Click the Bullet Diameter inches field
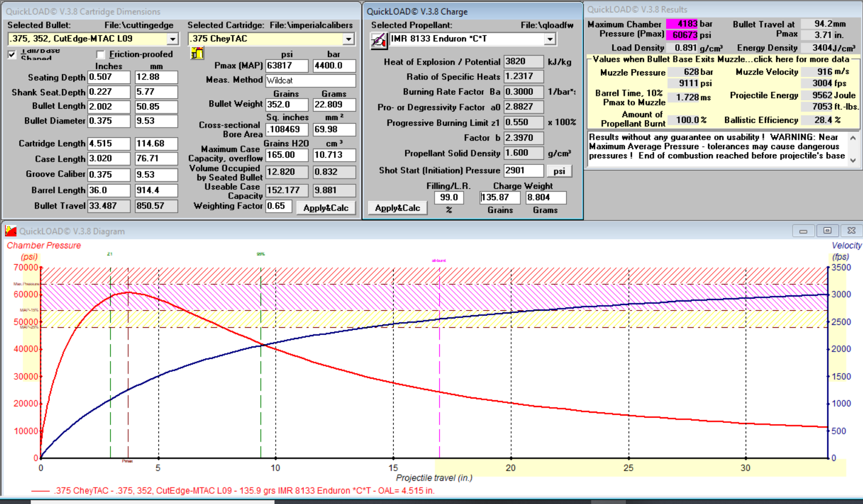The height and width of the screenshot is (504, 863). tap(109, 121)
